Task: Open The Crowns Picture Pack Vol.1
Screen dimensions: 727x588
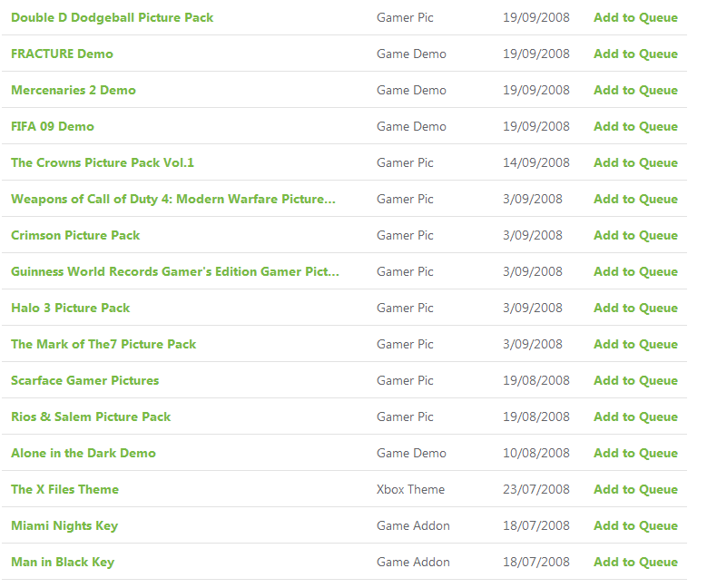Action: (103, 162)
